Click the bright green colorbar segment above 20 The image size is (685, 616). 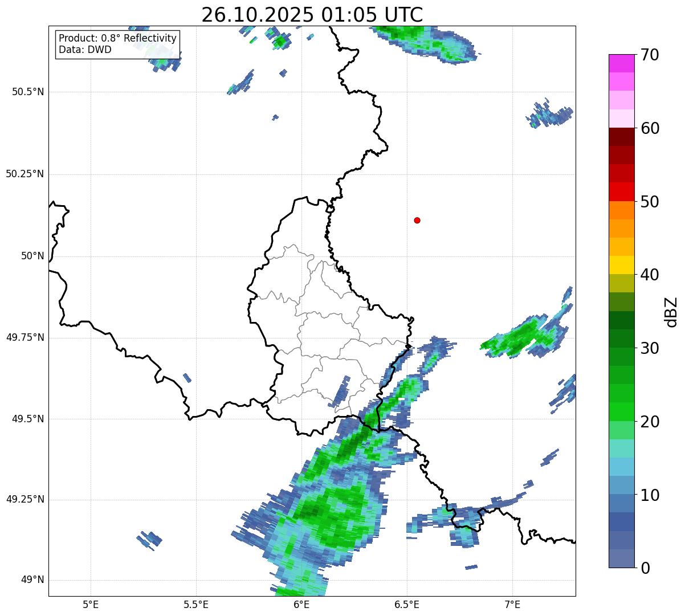tap(622, 411)
